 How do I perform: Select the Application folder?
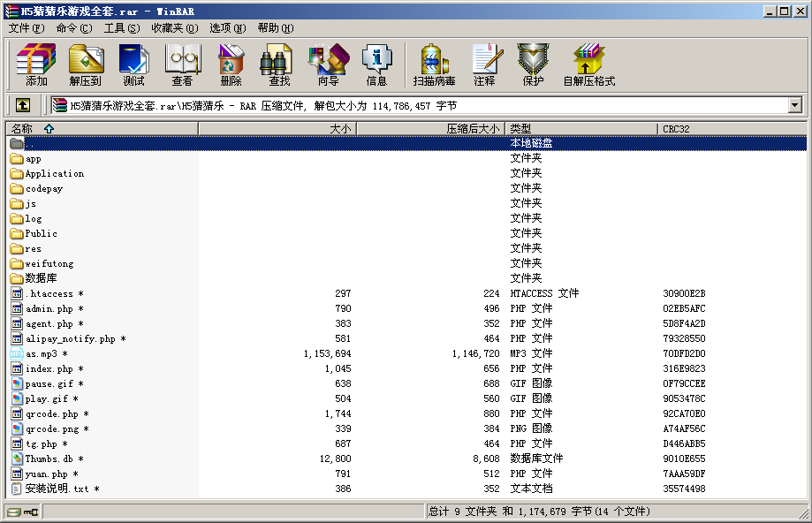click(x=54, y=174)
